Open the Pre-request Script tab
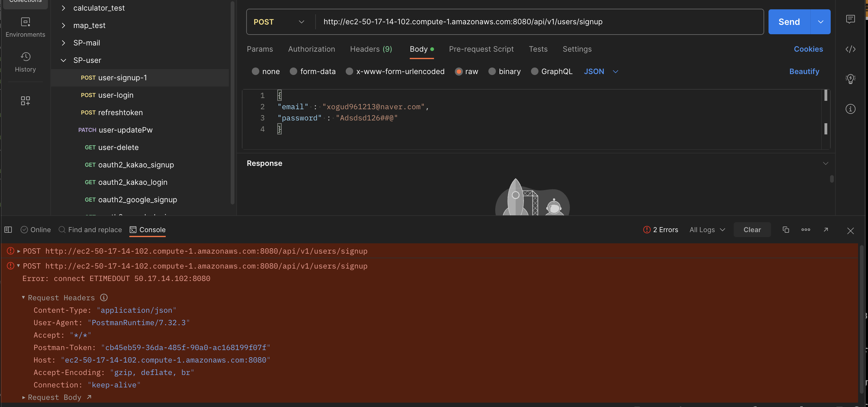This screenshot has height=407, width=868. [481, 49]
